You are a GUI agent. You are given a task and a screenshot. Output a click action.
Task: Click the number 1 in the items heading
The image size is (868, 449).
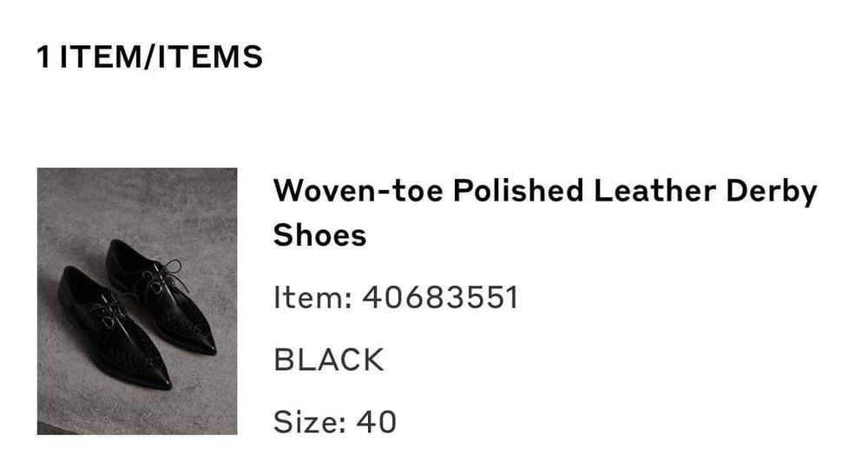pyautogui.click(x=43, y=57)
